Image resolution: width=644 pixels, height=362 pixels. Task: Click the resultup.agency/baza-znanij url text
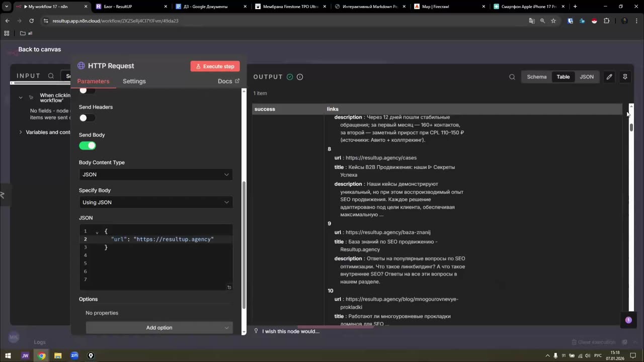388,232
